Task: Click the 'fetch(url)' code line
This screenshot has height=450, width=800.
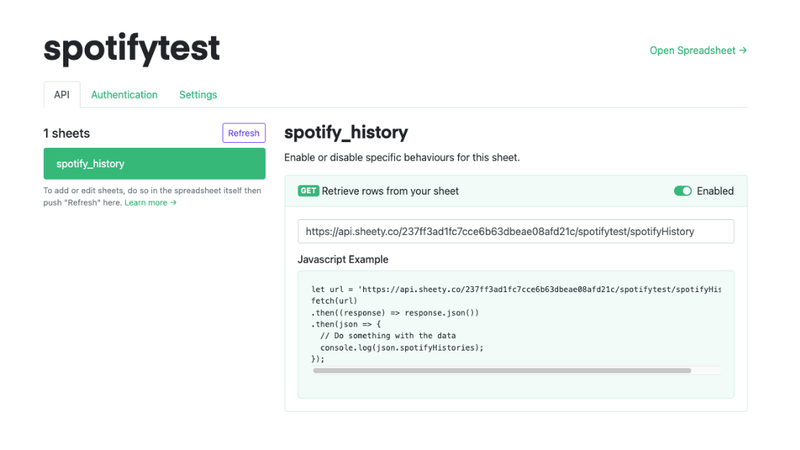Action: click(334, 301)
